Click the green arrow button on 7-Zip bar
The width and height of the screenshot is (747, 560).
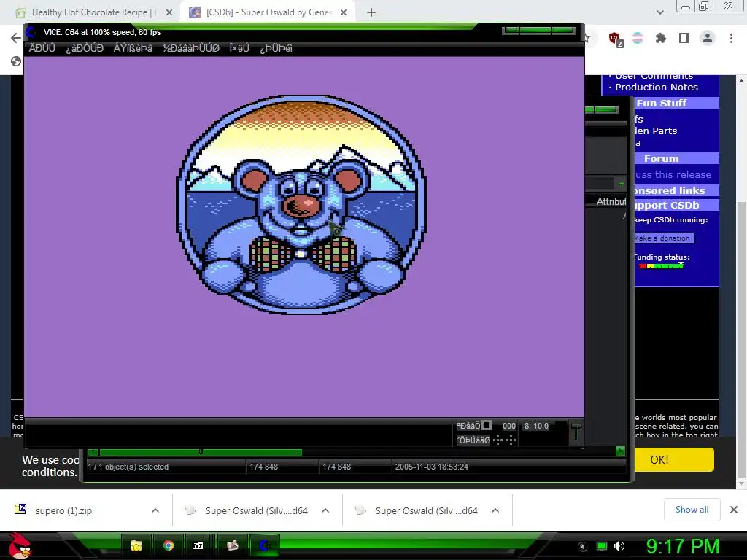coord(620,451)
